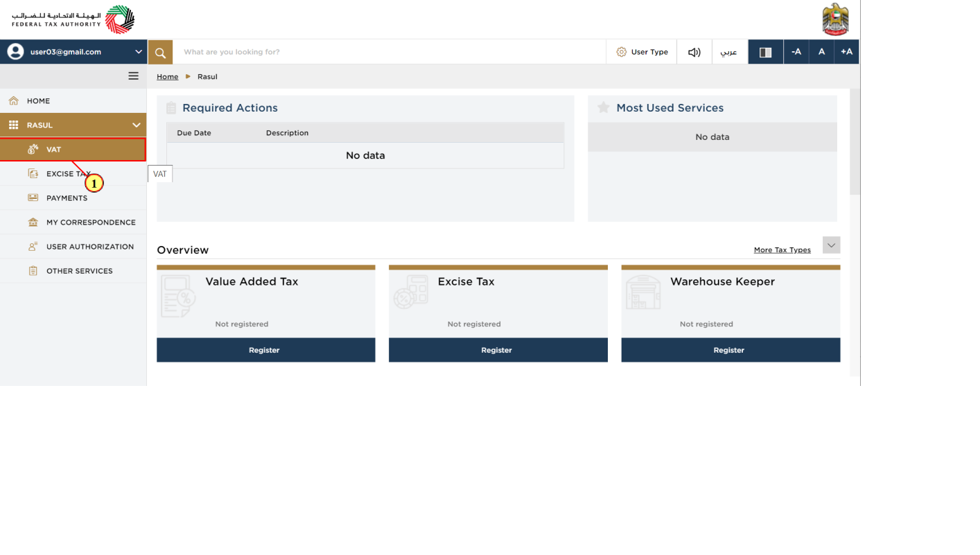Click the Other Services clipboard icon
Screen dimensions: 980x555
click(33, 271)
